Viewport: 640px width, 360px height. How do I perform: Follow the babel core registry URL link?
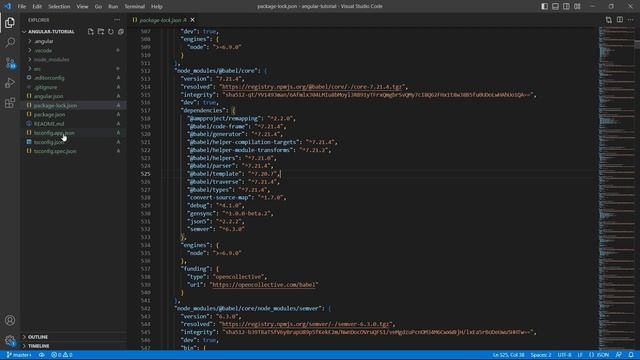point(311,87)
